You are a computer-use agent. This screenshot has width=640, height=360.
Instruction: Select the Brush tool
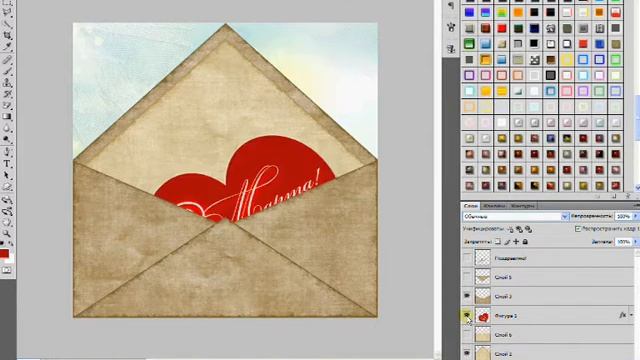pyautogui.click(x=7, y=71)
